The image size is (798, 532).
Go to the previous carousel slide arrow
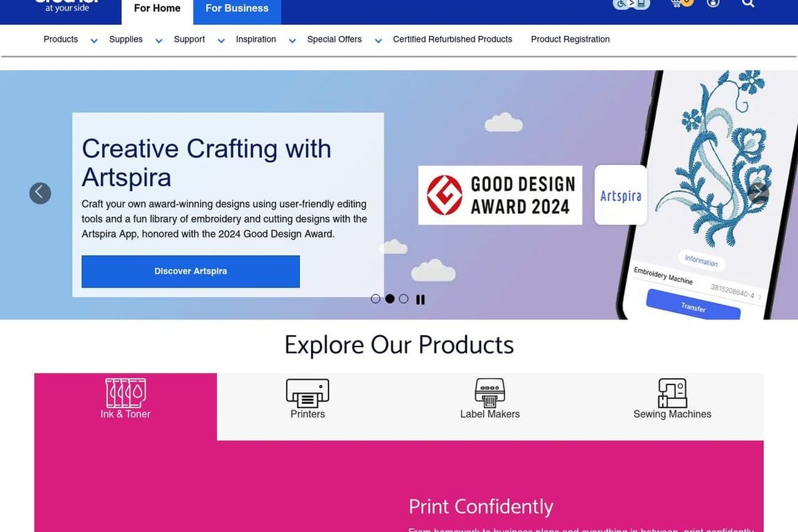pos(40,193)
